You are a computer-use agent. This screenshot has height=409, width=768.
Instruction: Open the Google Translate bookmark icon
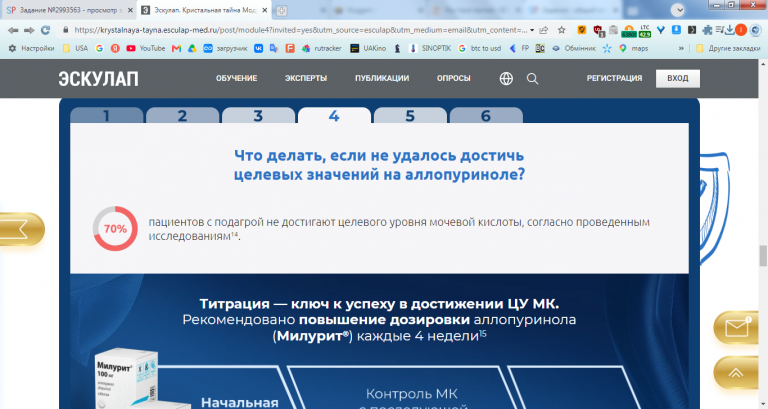(274, 48)
